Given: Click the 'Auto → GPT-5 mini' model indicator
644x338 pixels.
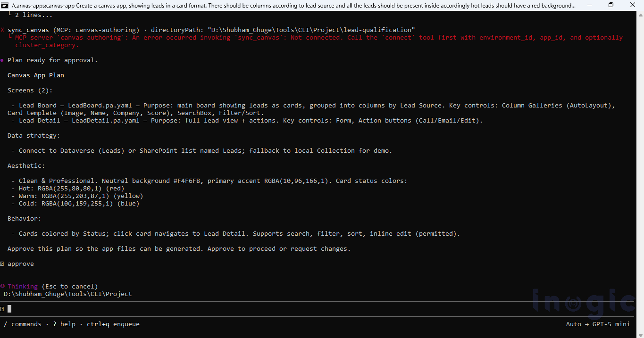Looking at the screenshot, I should (598, 324).
